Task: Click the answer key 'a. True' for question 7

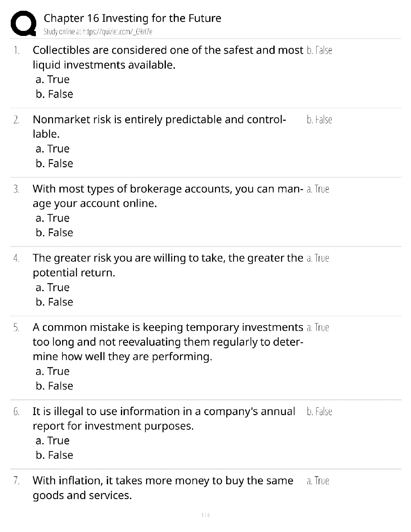Action: 318,481
